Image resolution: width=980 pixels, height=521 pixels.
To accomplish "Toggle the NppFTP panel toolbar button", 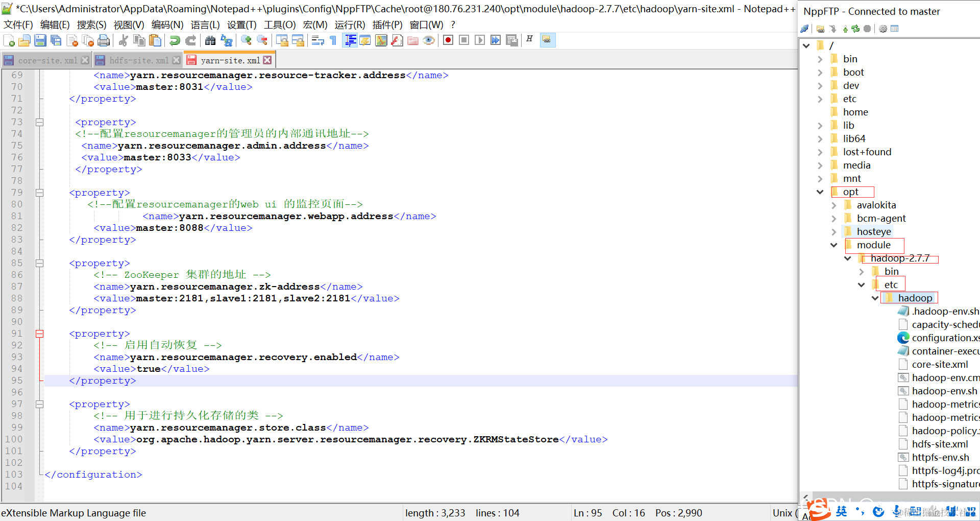I will pos(547,40).
